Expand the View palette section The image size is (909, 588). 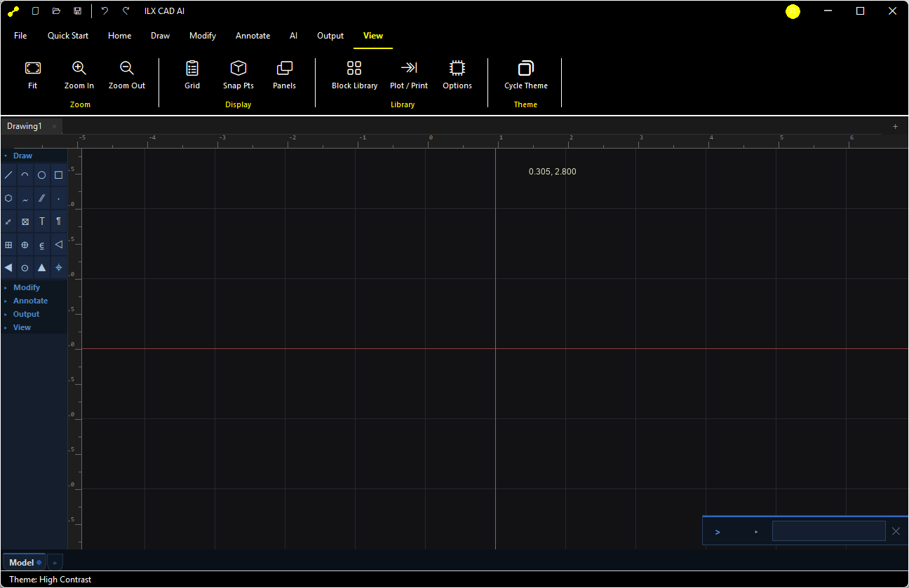pos(34,327)
